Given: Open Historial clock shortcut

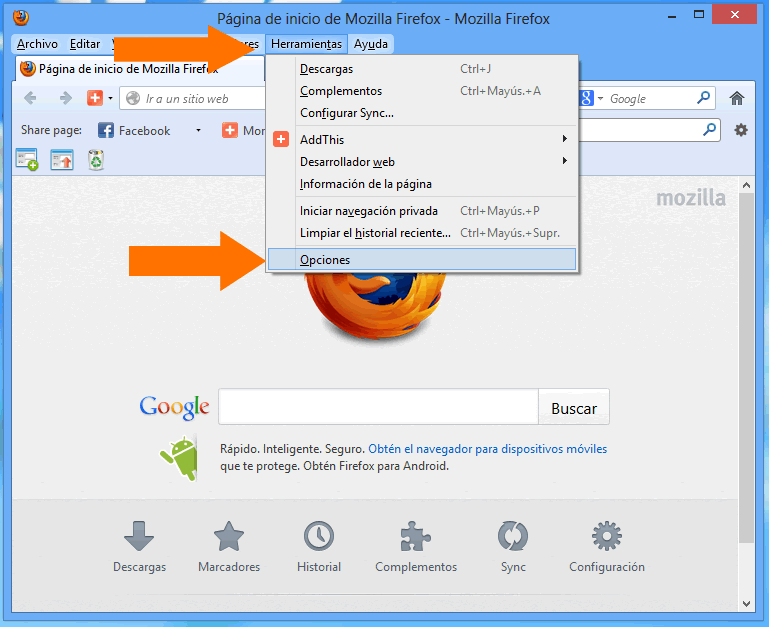Looking at the screenshot, I should 319,547.
